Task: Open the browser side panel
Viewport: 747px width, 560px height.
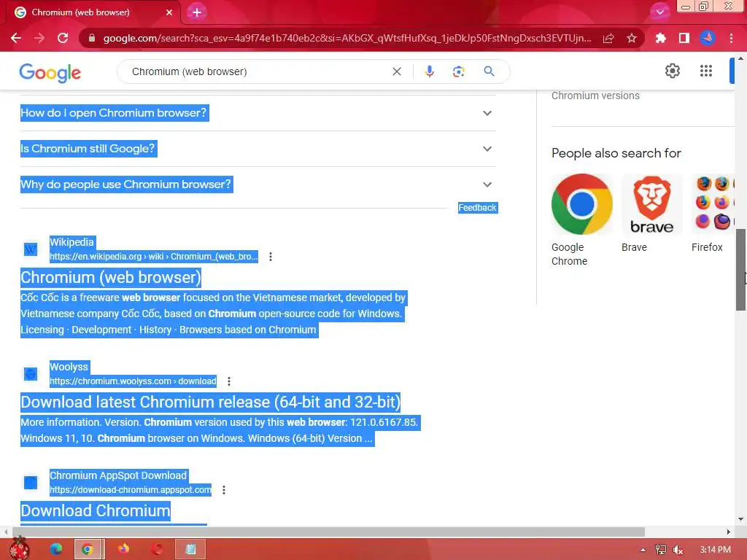Action: [684, 38]
